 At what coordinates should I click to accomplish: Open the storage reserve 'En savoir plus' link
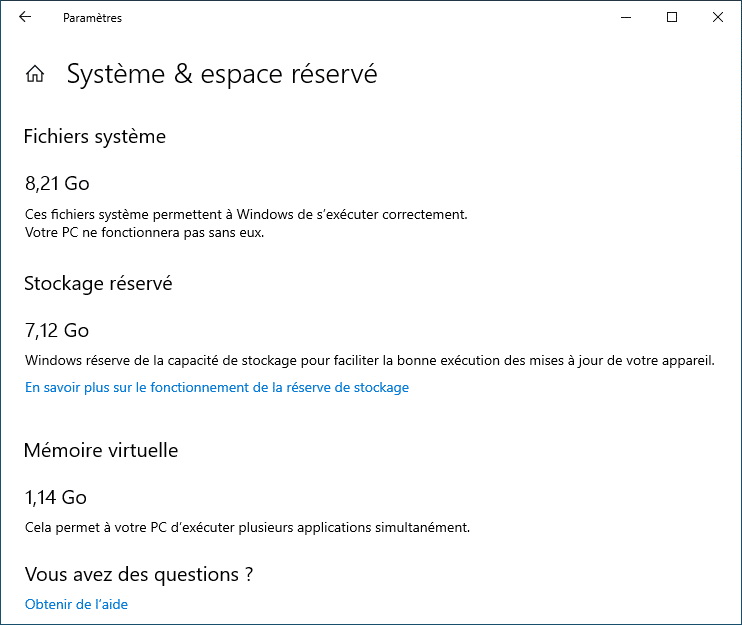click(216, 387)
